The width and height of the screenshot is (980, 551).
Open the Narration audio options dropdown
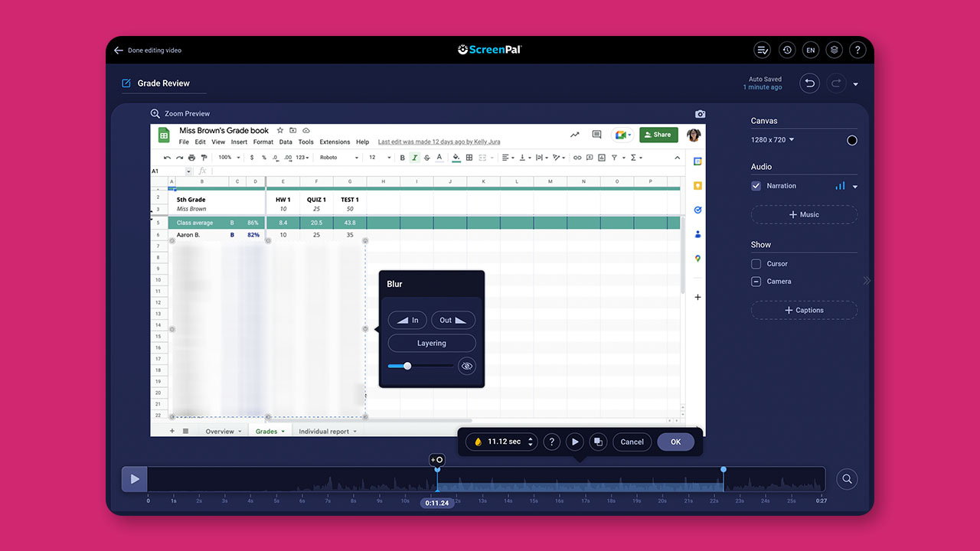[x=855, y=187]
